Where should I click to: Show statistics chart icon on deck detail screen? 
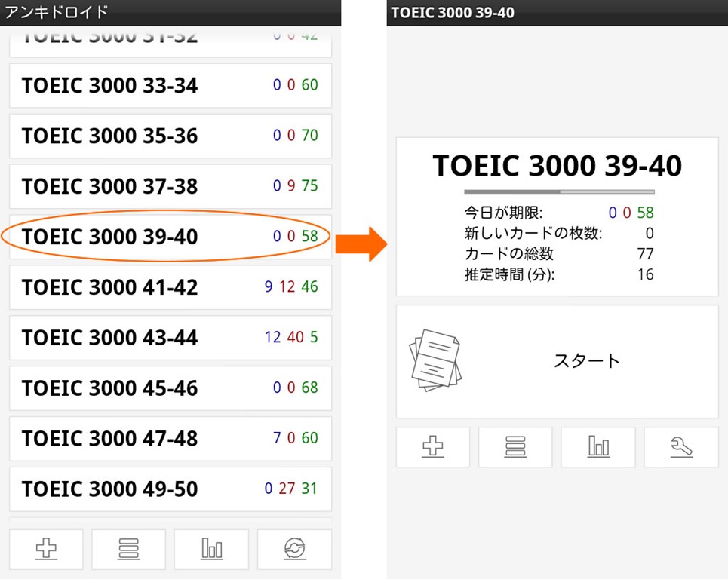coord(598,447)
